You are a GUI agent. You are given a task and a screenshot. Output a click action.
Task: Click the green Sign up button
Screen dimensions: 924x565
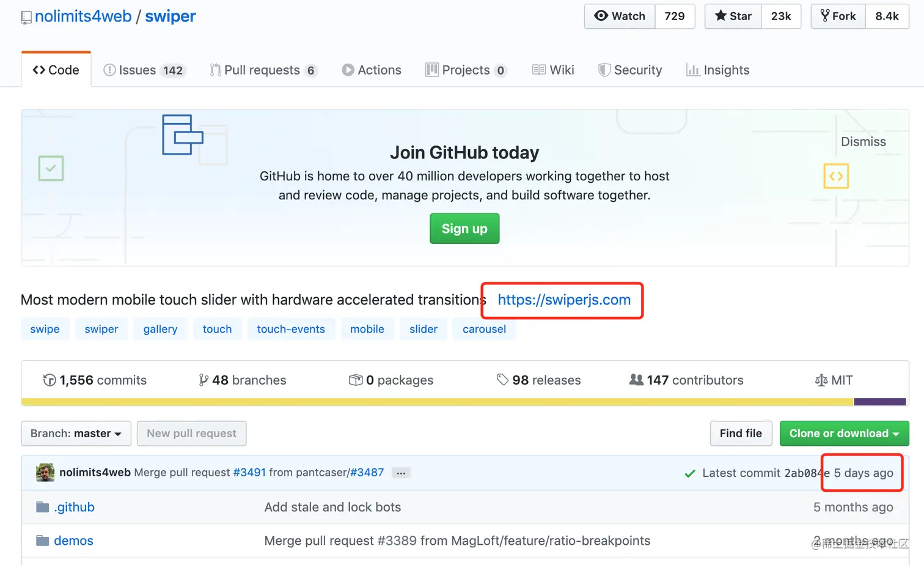(x=464, y=229)
